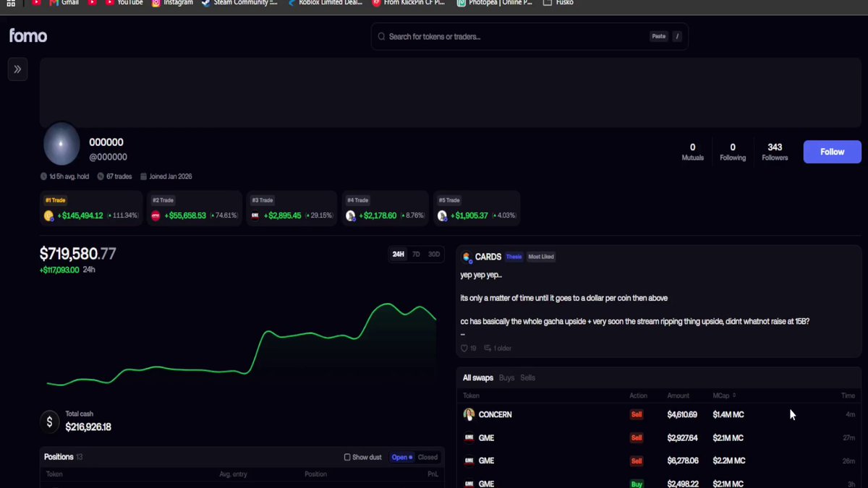Open the Steam Community bookmark
This screenshot has height=488, width=868.
click(x=239, y=3)
